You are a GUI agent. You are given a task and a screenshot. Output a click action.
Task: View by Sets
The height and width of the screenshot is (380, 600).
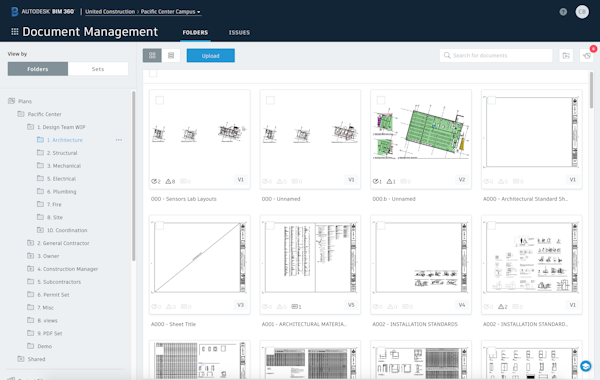[x=98, y=69]
